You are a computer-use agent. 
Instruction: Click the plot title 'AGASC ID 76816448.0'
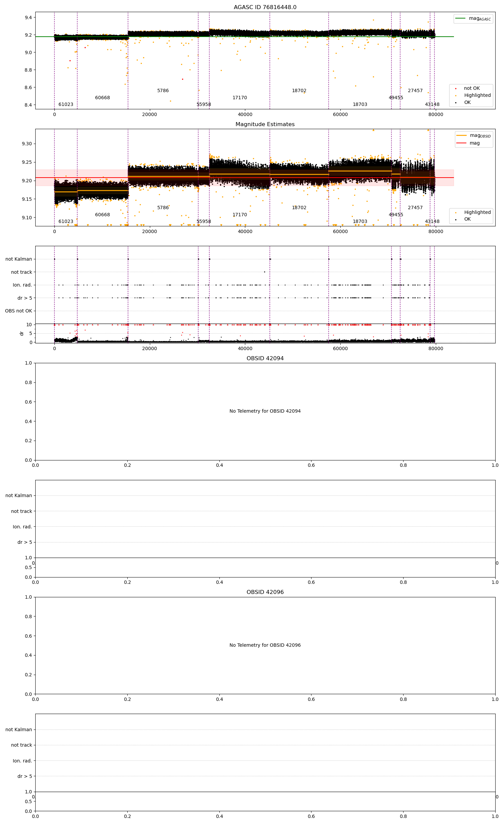click(265, 7)
